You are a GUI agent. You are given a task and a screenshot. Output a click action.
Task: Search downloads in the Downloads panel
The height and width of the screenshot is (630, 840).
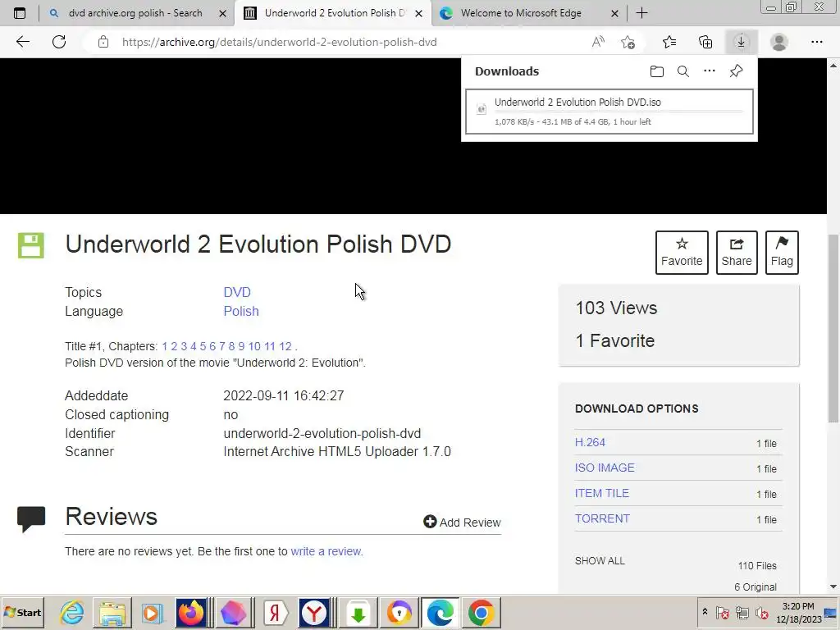click(683, 71)
